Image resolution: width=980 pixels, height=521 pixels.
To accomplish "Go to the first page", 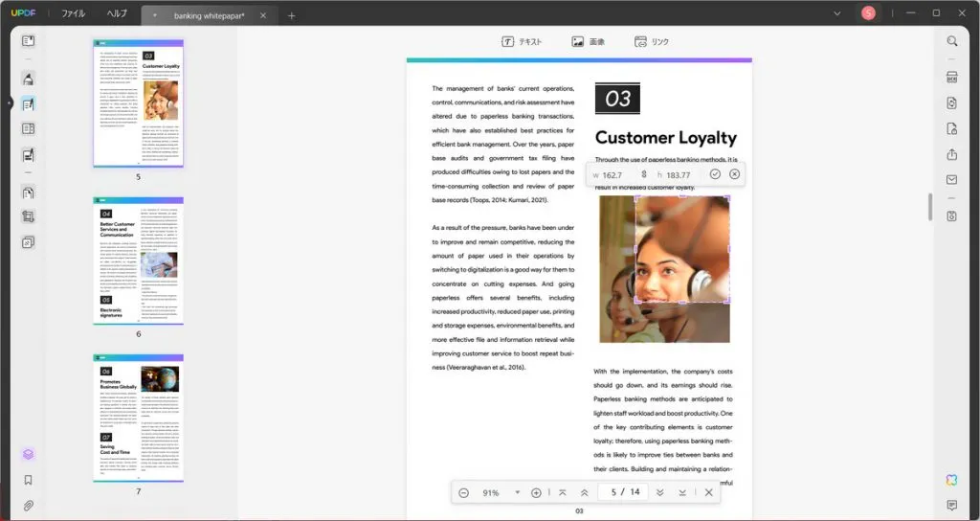I will click(x=563, y=493).
